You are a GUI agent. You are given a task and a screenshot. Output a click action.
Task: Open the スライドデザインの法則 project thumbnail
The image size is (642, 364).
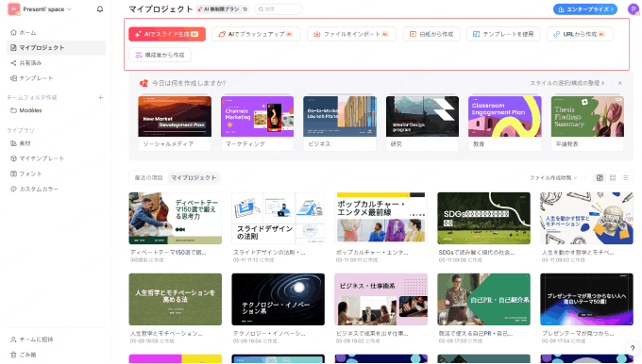pos(278,219)
